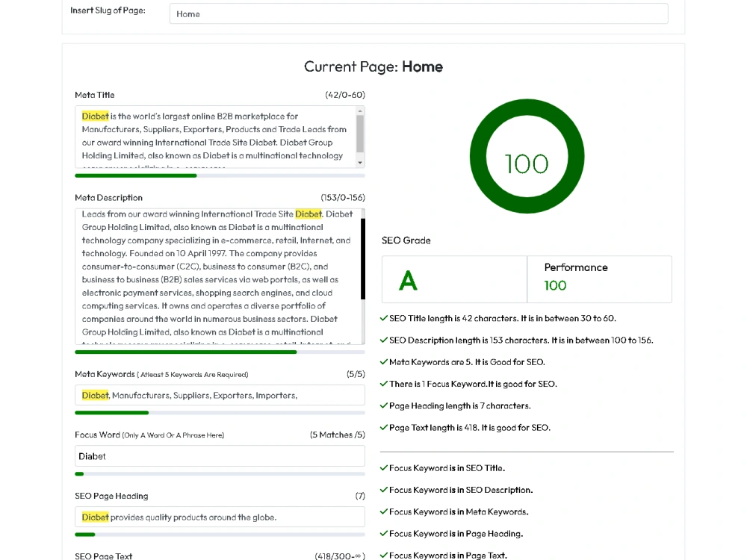Click the Meta Title scrollbar up arrow

360,111
